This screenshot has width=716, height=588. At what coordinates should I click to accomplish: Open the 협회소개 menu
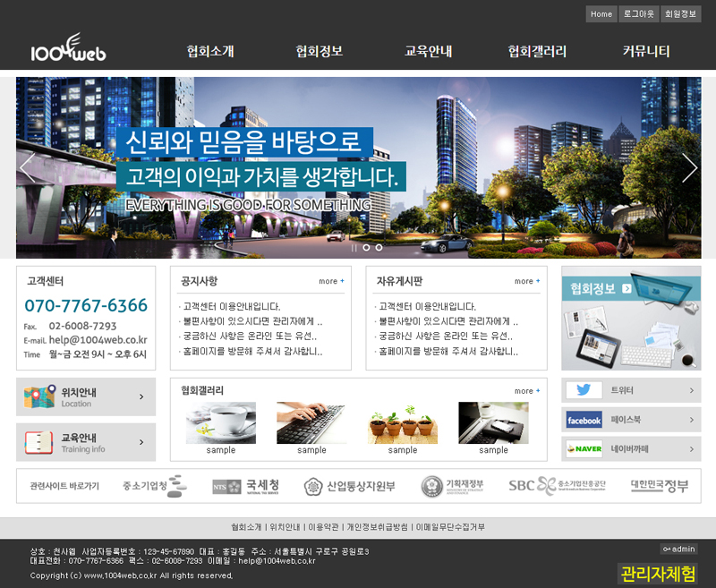[x=210, y=51]
